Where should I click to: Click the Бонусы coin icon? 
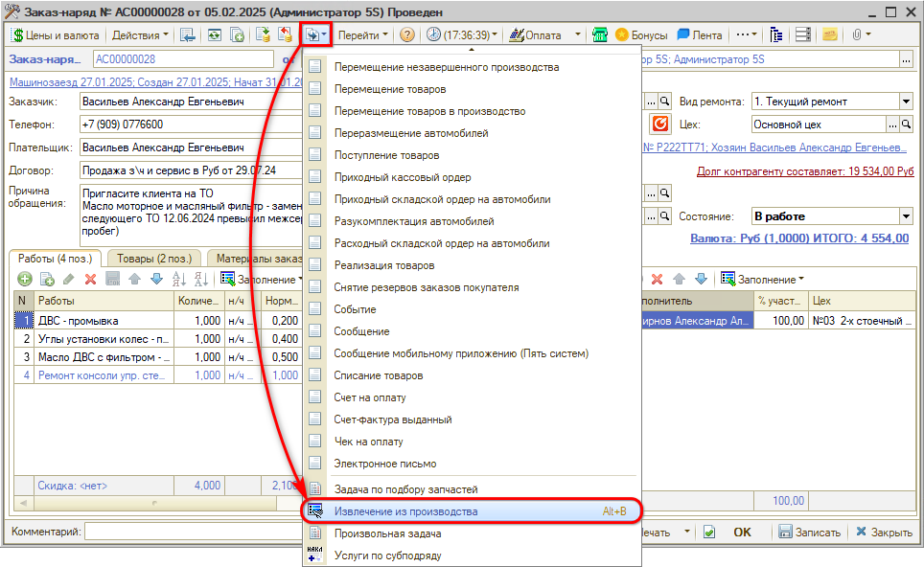[x=622, y=34]
